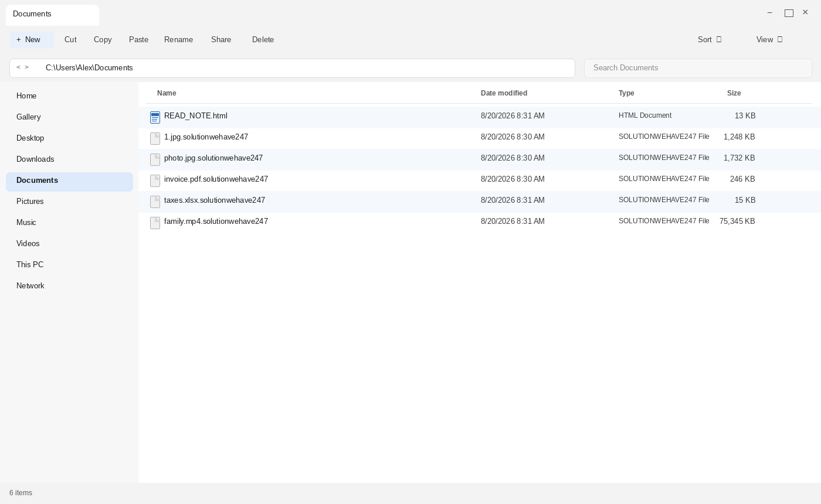Select the file name 1.jpg.solutionwehave247
Screen dimensions: 821x504
[x=206, y=137]
